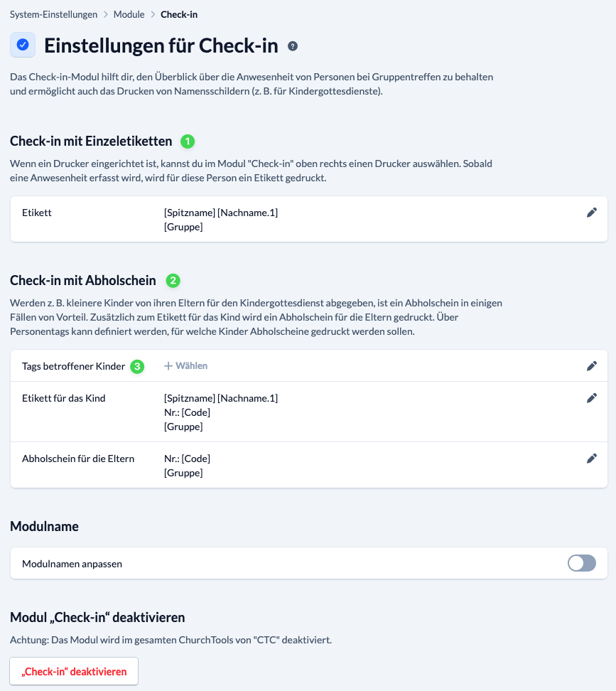Open the Wählen tag selector

[186, 366]
